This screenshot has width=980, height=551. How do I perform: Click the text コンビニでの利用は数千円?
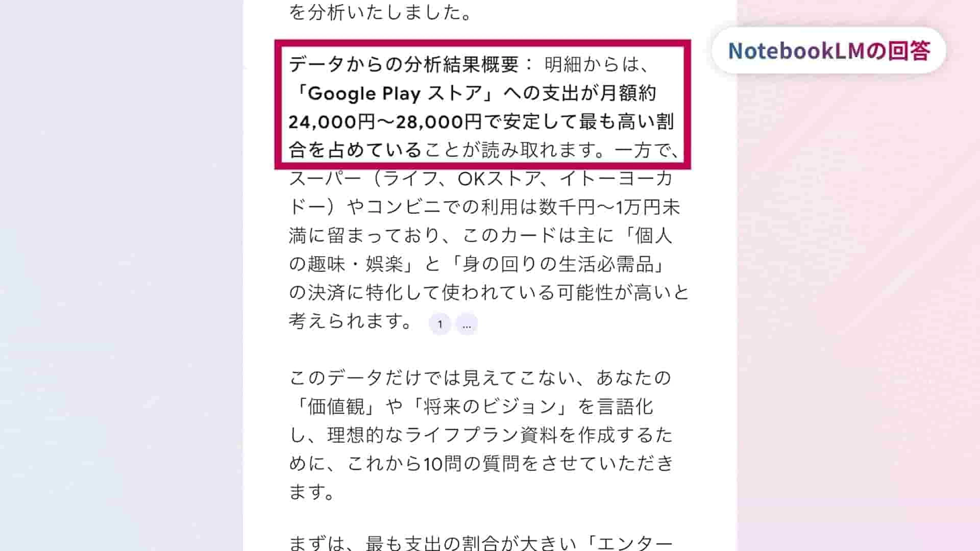pos(481,207)
